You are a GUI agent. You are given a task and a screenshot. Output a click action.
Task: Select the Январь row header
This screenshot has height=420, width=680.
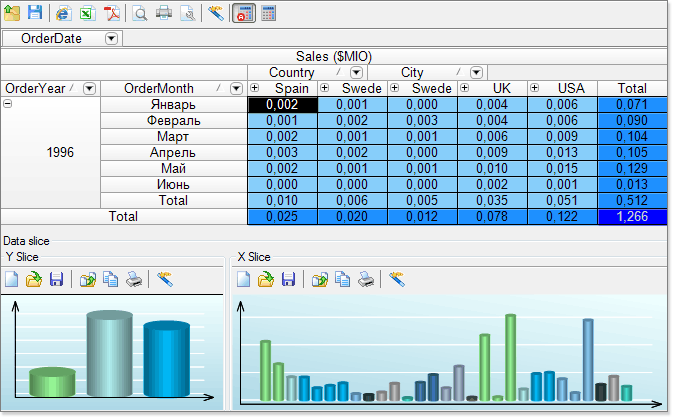click(173, 105)
